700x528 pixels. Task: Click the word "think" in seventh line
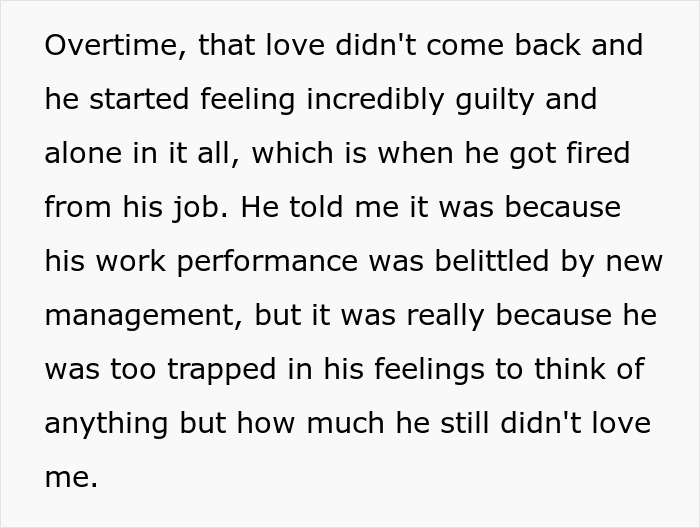(x=569, y=369)
